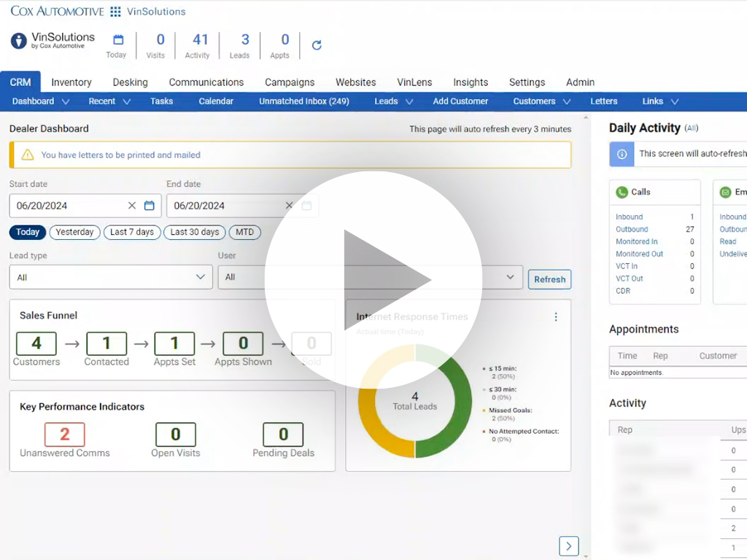
Task: Clear the End date with X icon
Action: (289, 206)
